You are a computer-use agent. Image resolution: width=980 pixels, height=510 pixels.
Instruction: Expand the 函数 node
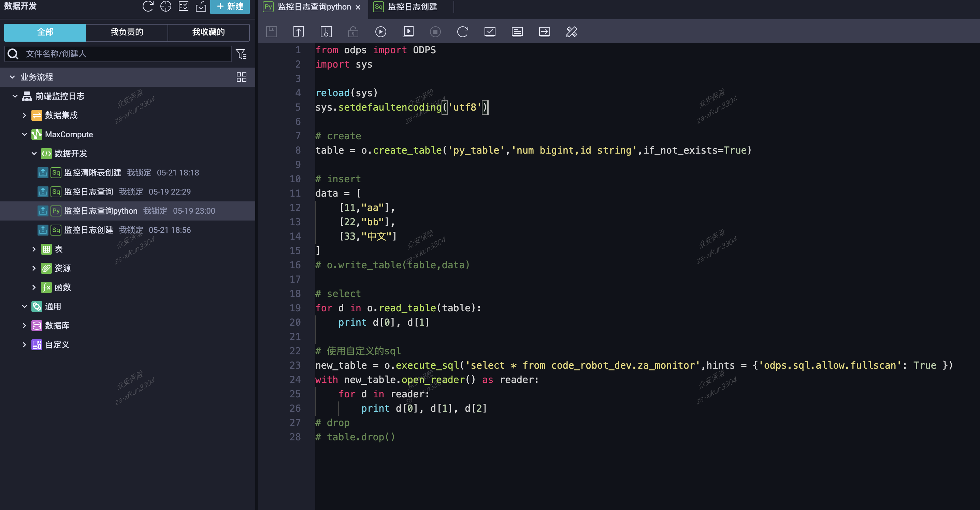pos(34,287)
